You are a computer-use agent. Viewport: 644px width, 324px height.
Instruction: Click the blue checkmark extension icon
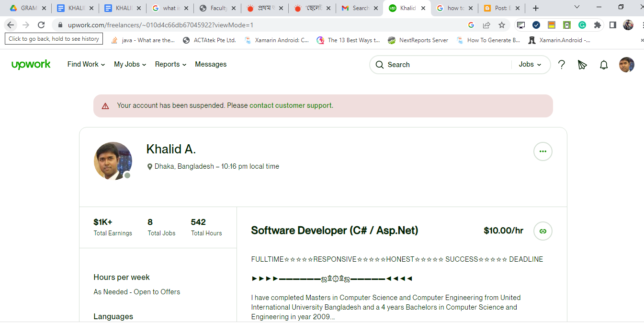536,25
